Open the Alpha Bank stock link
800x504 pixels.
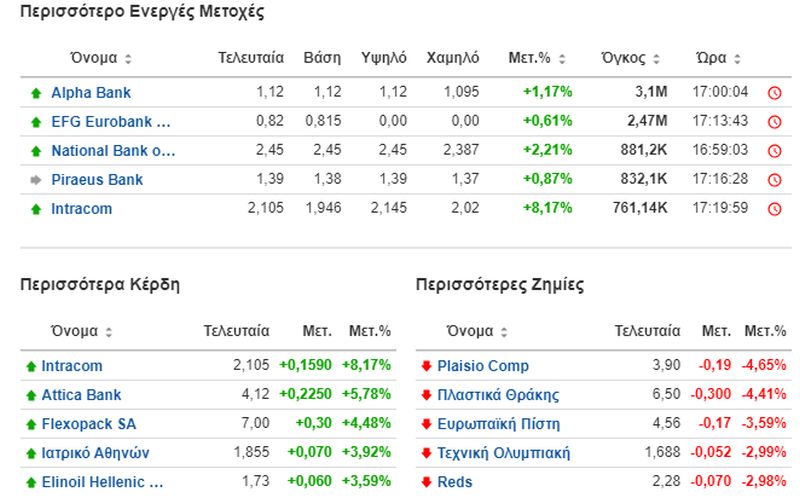[91, 93]
